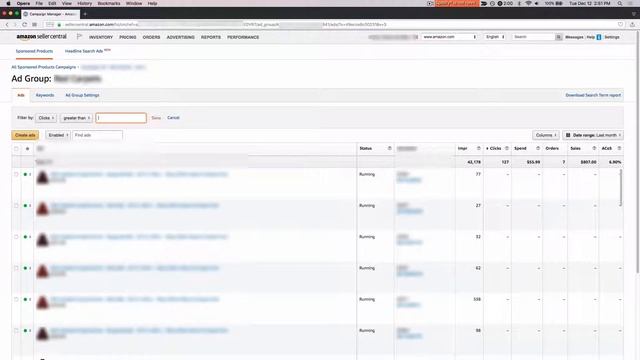Tick the select-all checkbox in table header
640x360 pixels.
pos(16,149)
